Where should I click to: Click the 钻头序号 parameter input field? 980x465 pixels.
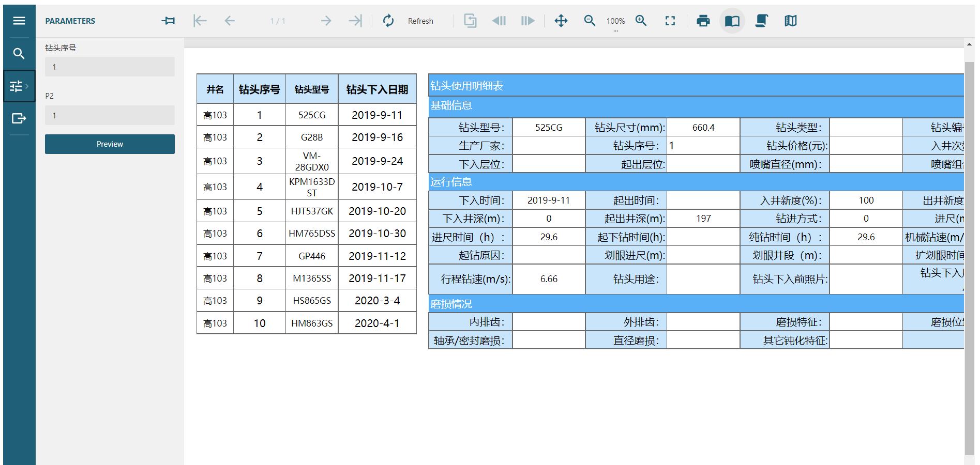tap(110, 67)
